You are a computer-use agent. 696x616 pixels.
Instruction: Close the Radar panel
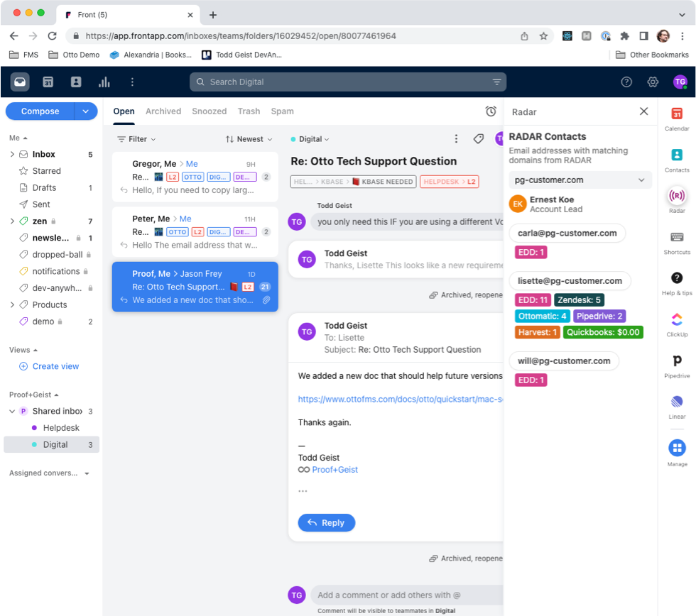643,111
